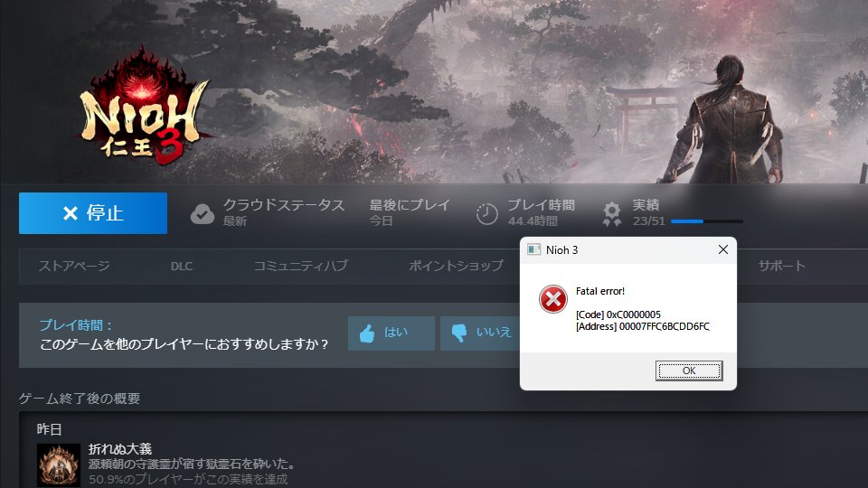Click the Fatal error! message text
Image resolution: width=868 pixels, height=488 pixels.
[x=600, y=291]
